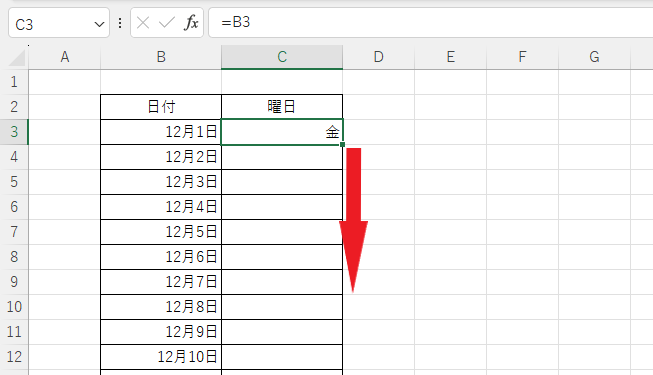This screenshot has width=653, height=375.
Task: Select row 4 header
Action: 14,157
